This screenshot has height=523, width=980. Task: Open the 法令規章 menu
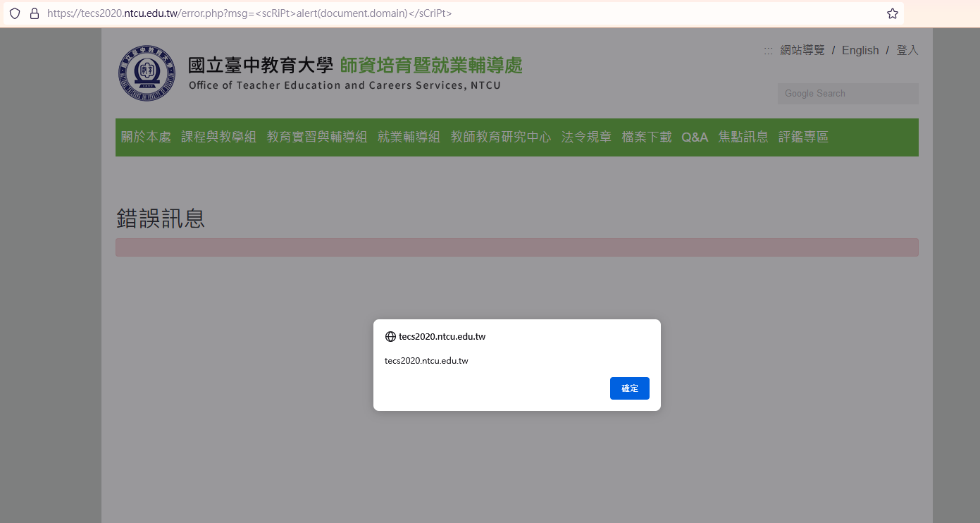coord(586,137)
